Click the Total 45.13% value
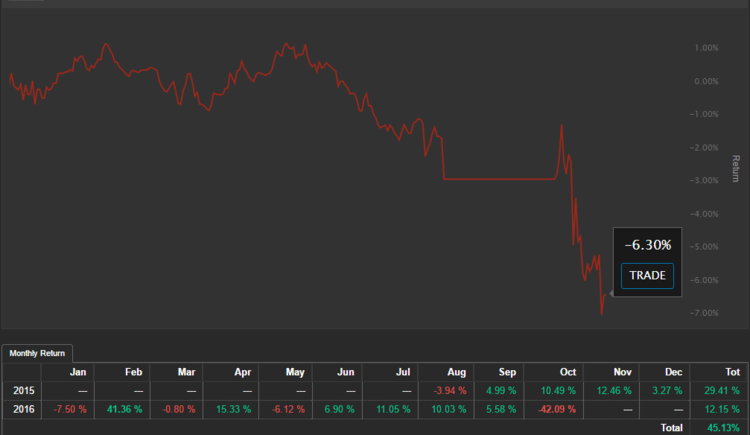Screen dimensions: 750x435 coord(723,428)
